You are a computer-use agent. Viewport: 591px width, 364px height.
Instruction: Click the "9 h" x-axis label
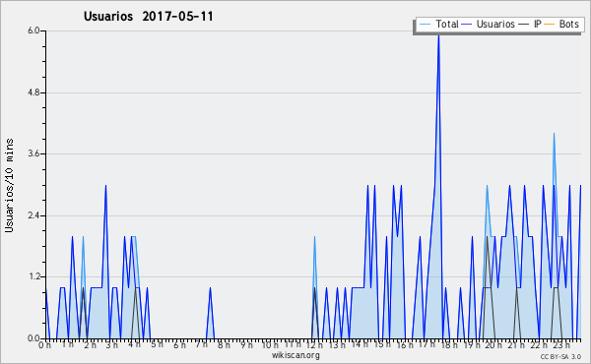247,344
